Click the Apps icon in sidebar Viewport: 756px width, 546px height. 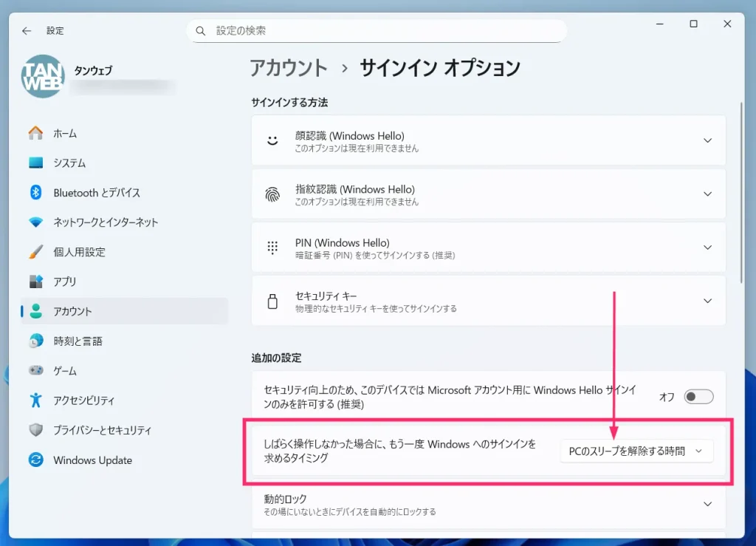pos(35,281)
